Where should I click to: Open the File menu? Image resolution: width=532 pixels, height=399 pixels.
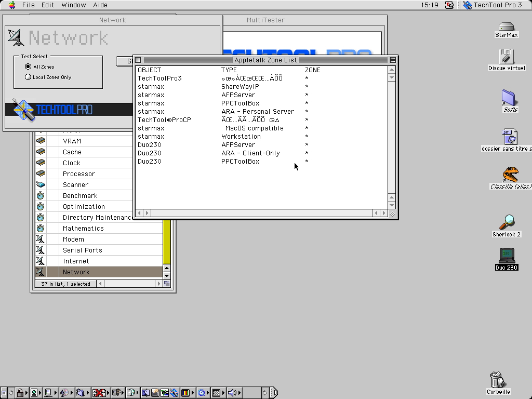29,5
